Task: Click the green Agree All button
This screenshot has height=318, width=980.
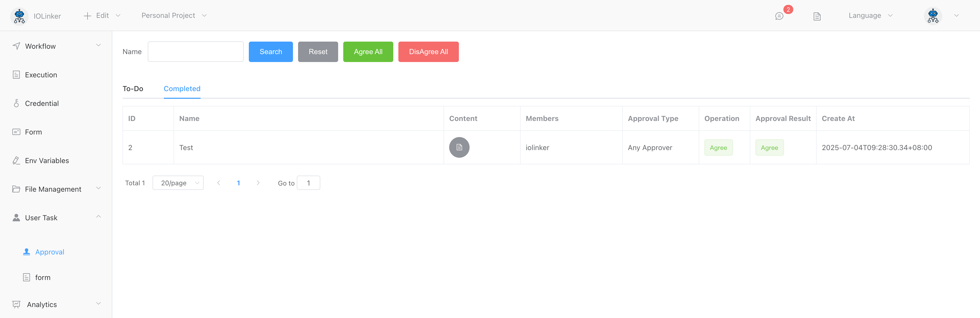Action: pyautogui.click(x=367, y=52)
